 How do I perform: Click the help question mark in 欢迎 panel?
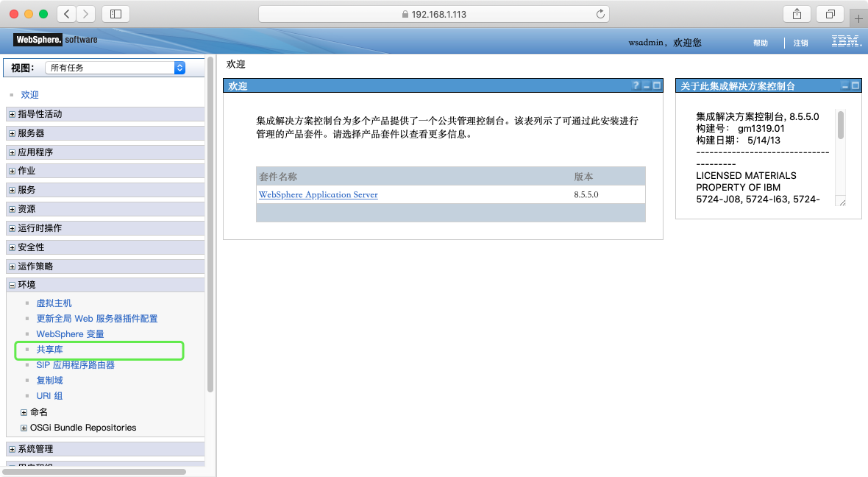tap(636, 86)
